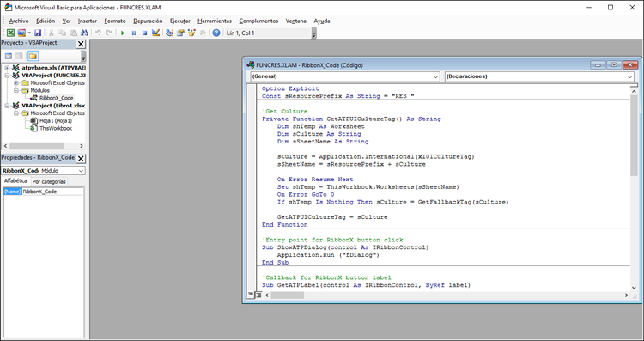Switch to the Por categorías tab

(x=49, y=181)
